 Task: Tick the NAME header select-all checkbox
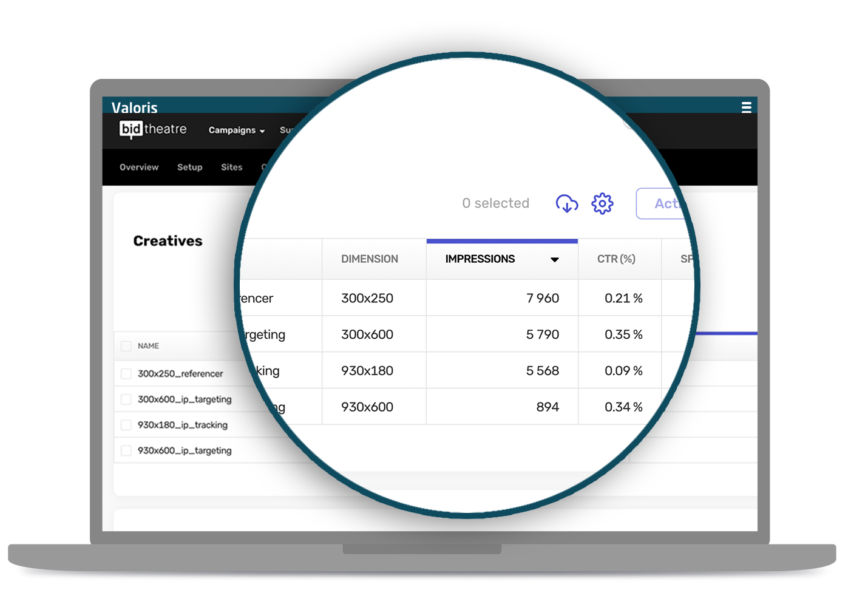click(x=126, y=346)
